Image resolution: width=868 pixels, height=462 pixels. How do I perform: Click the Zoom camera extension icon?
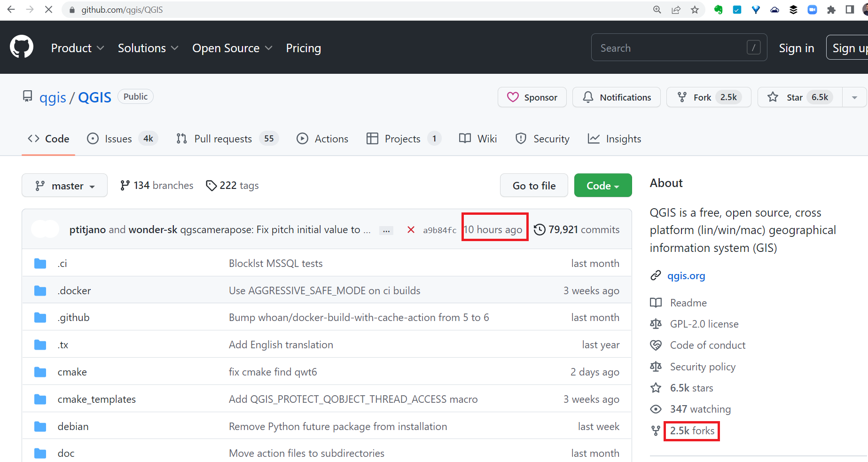pyautogui.click(x=812, y=10)
